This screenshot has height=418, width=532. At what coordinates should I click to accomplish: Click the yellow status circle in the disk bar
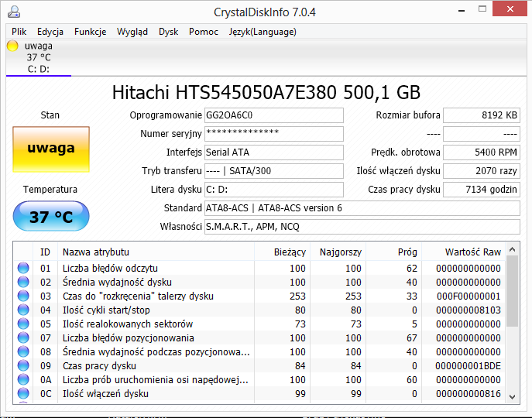12,46
